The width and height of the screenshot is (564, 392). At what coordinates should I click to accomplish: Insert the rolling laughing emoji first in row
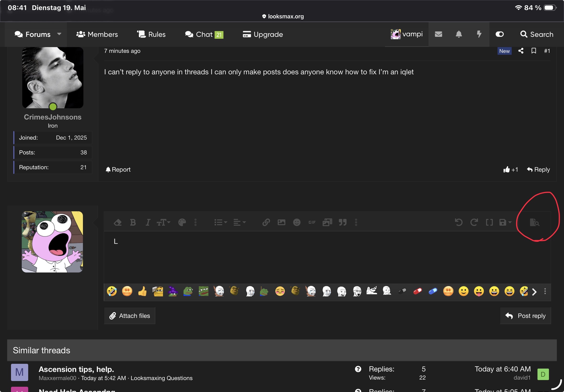tap(112, 291)
